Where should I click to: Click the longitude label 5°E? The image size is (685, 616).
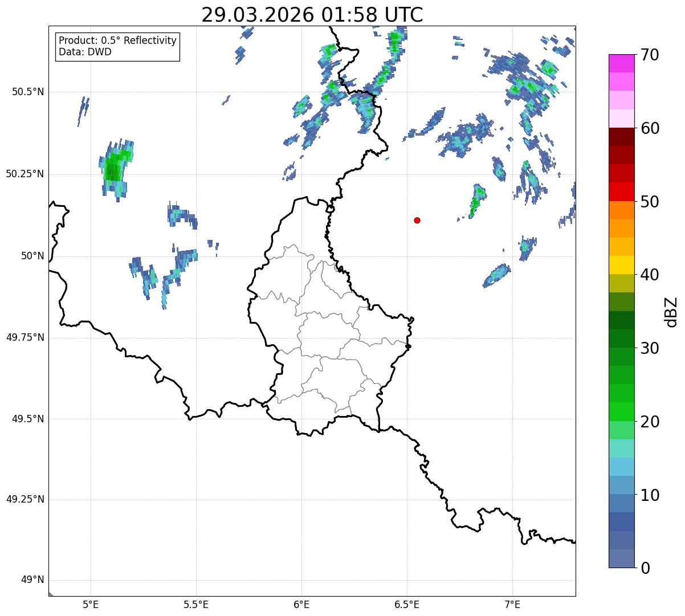91,604
